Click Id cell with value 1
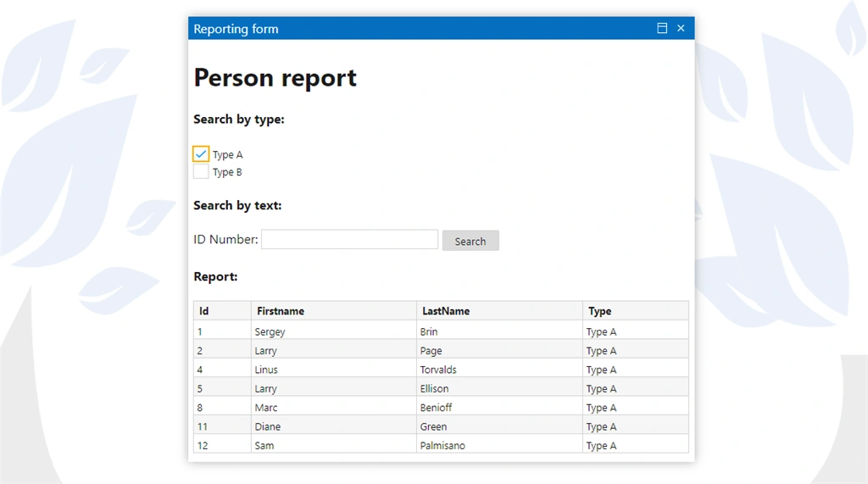Image resolution: width=868 pixels, height=484 pixels. 223,331
